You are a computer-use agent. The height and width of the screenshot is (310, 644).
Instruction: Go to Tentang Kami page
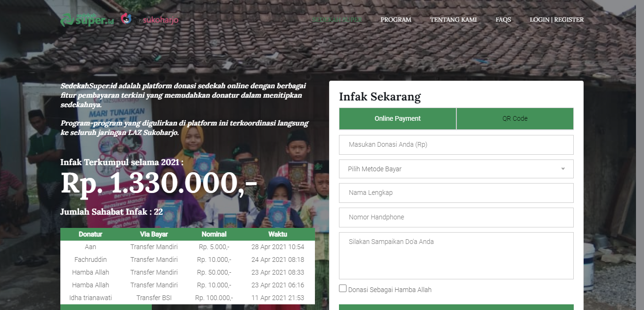pyautogui.click(x=454, y=20)
